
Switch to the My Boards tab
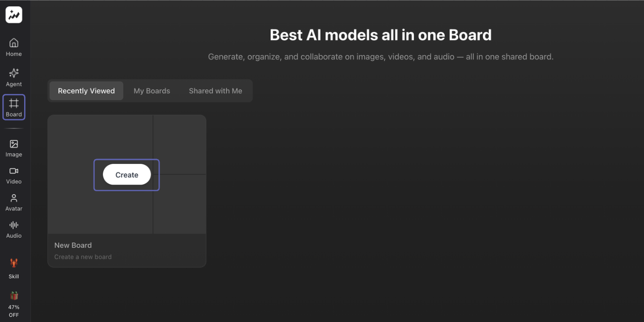point(152,91)
